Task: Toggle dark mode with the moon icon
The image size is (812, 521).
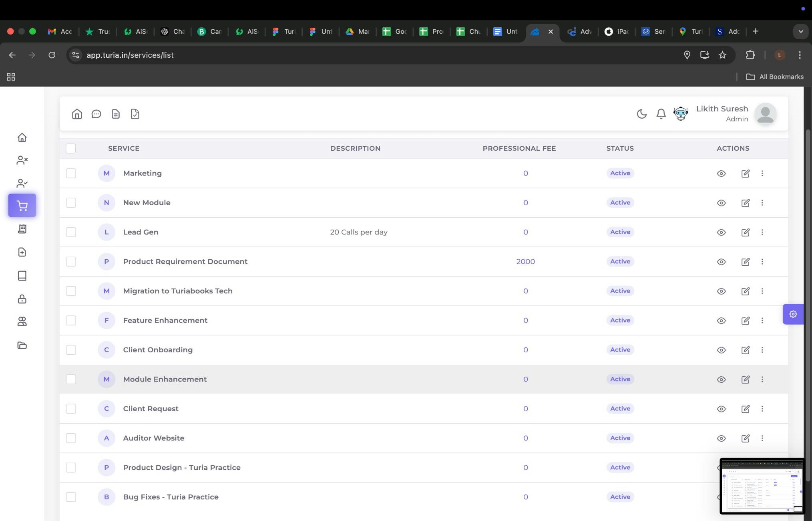Action: (x=642, y=114)
